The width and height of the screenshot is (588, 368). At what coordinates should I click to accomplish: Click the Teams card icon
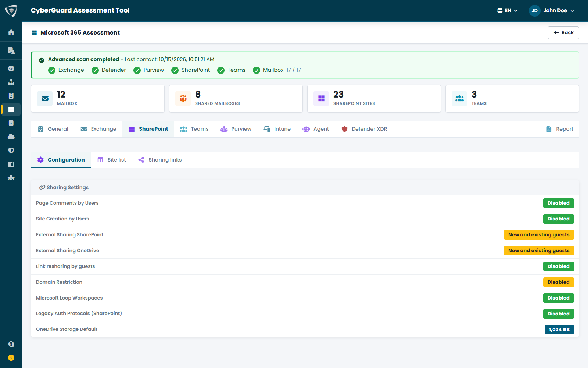pos(459,99)
